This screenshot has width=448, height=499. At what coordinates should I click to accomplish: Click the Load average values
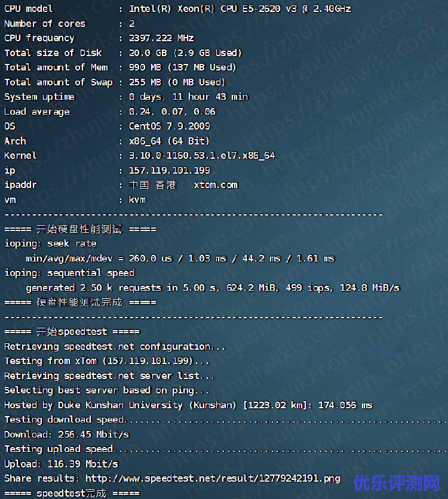pos(172,112)
